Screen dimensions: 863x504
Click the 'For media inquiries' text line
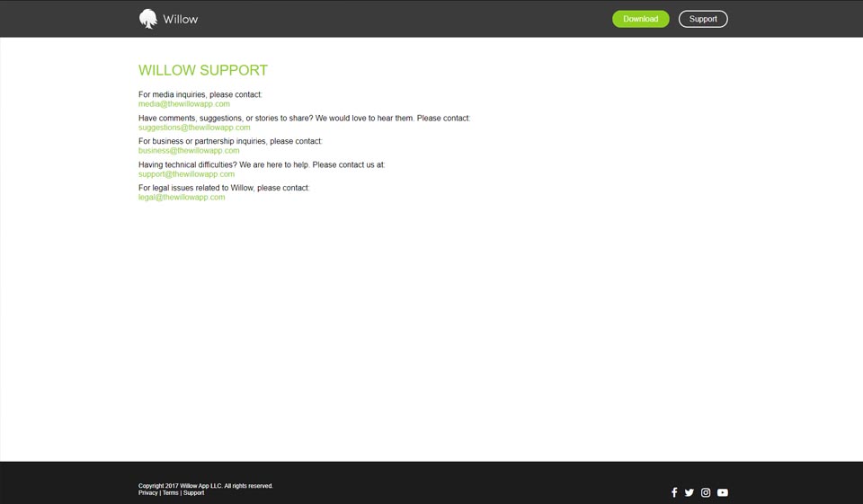pyautogui.click(x=200, y=94)
